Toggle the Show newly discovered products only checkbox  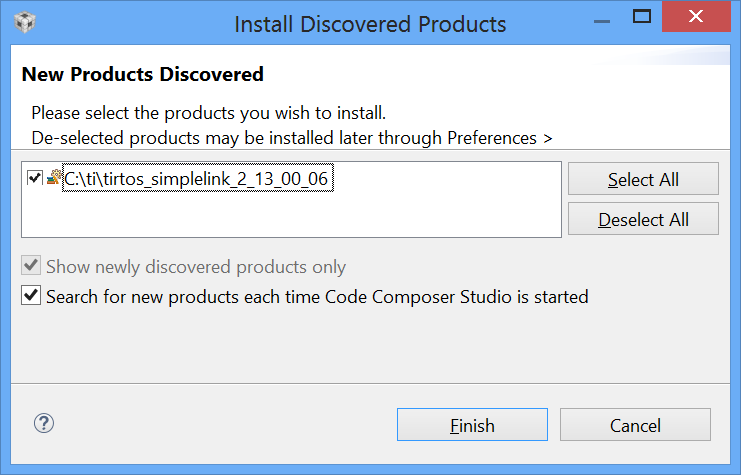(x=32, y=267)
